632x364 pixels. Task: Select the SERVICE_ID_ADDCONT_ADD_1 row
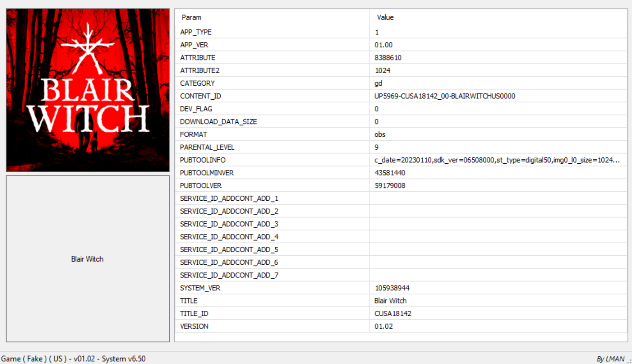401,198
